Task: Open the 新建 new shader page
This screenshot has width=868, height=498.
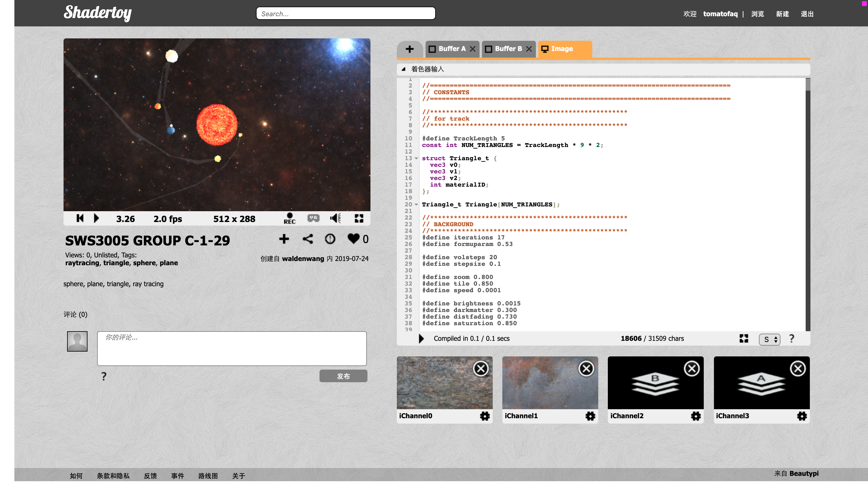Action: (x=782, y=14)
